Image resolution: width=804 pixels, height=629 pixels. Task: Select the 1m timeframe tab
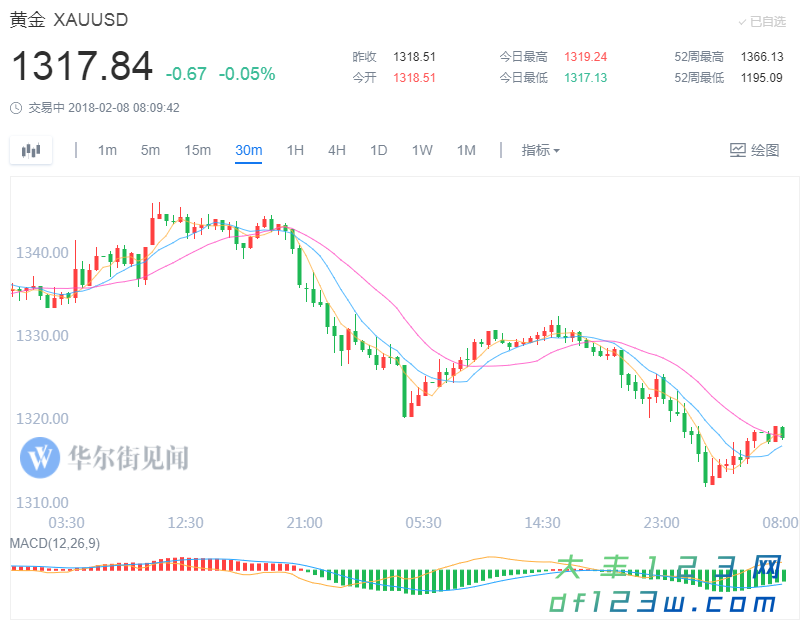[107, 151]
